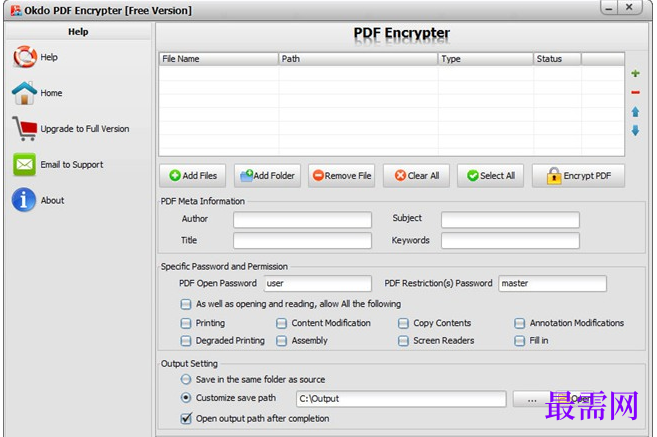Screen dimensions: 657x437
Task: Click the lifebuoy Help icon
Action: 25,57
